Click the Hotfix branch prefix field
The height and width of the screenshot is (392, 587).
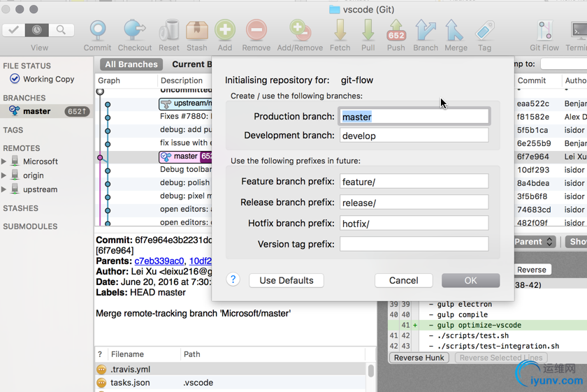pos(414,223)
